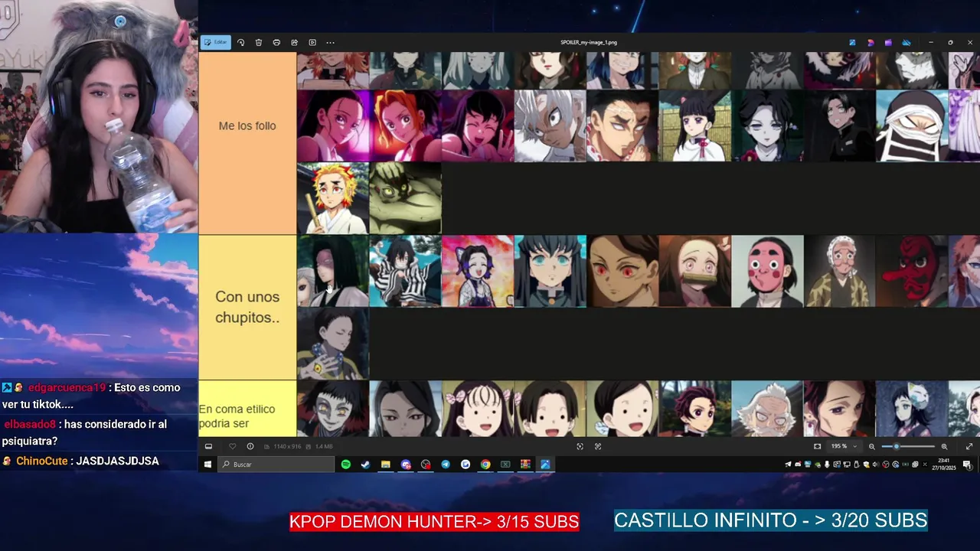Click the girl with bamboo muzzle thumbnail
The width and height of the screenshot is (980, 551).
[x=694, y=271]
